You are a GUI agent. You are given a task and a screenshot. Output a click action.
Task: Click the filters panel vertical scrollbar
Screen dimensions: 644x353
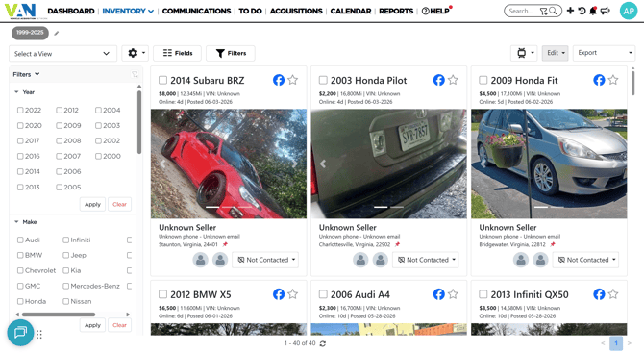click(139, 122)
